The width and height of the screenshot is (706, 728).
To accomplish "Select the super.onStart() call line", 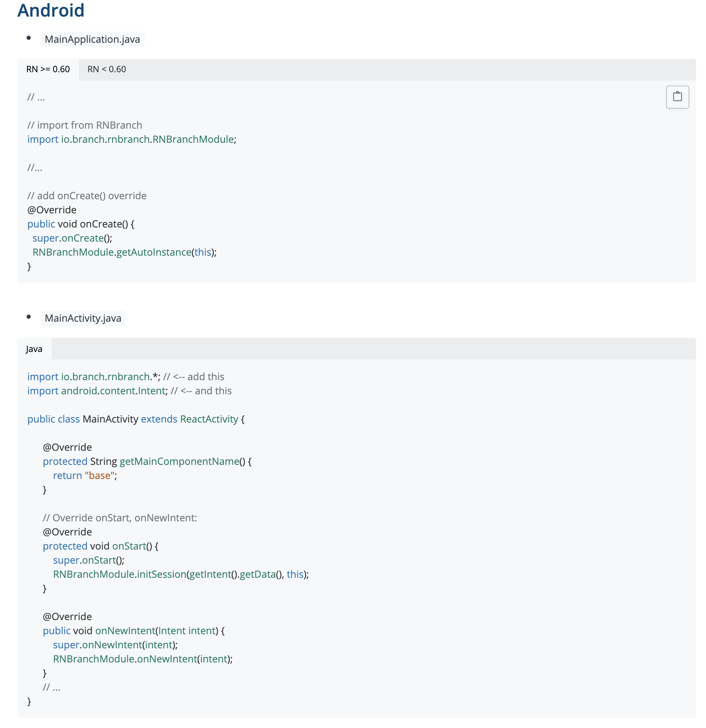I will pyautogui.click(x=88, y=560).
